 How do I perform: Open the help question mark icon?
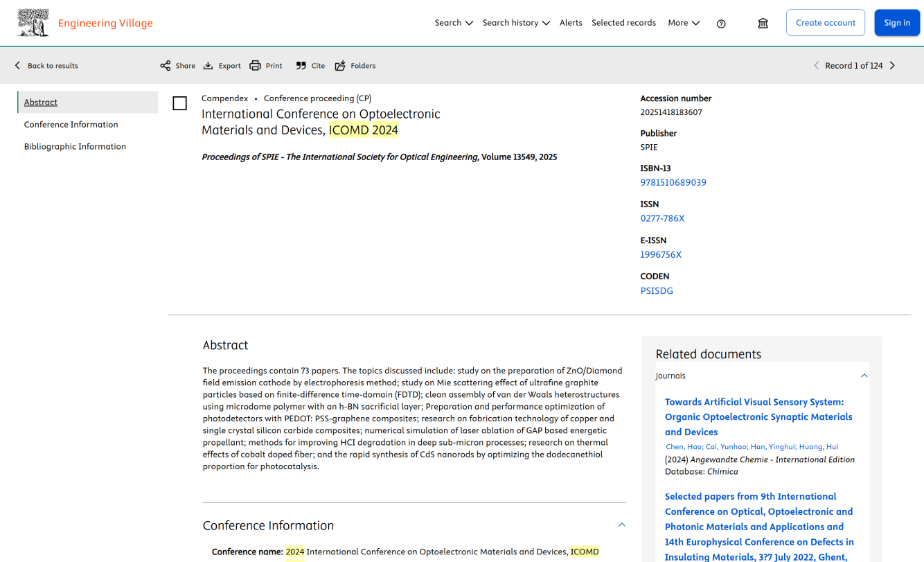pyautogui.click(x=721, y=24)
